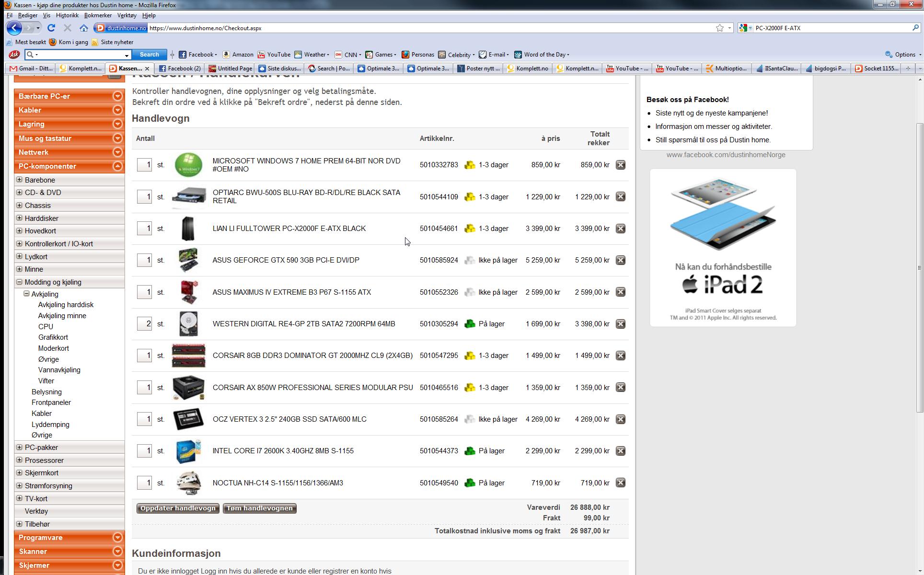Viewport: 924px width, 575px height.
Task: Expand the Chassis category
Action: [x=19, y=205]
